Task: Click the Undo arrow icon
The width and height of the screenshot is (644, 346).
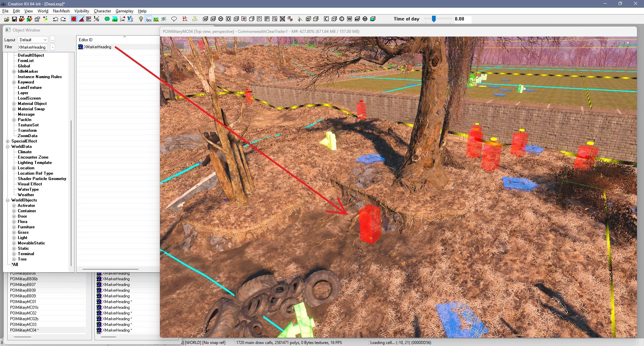Action: (56, 19)
